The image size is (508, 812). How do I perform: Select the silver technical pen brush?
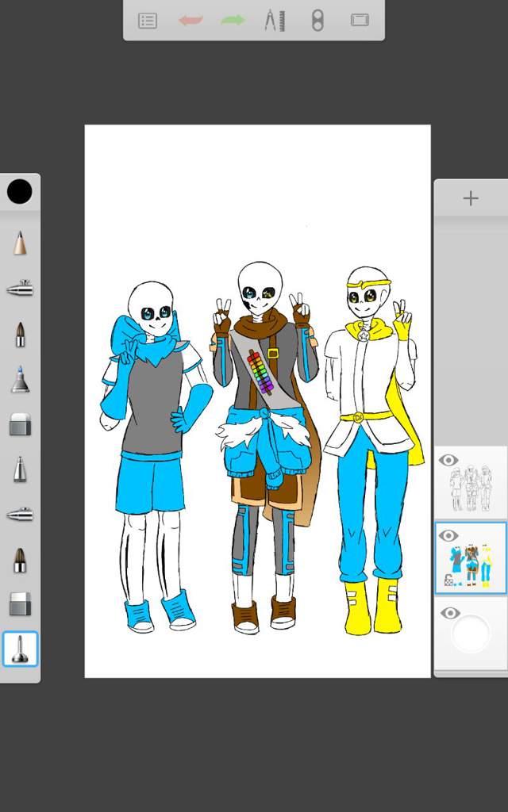[x=20, y=469]
